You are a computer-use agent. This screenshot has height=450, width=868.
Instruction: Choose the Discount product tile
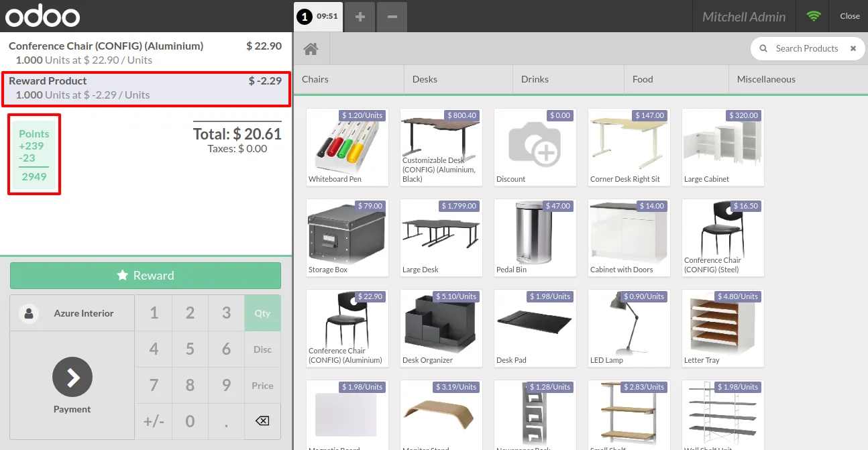click(x=535, y=148)
